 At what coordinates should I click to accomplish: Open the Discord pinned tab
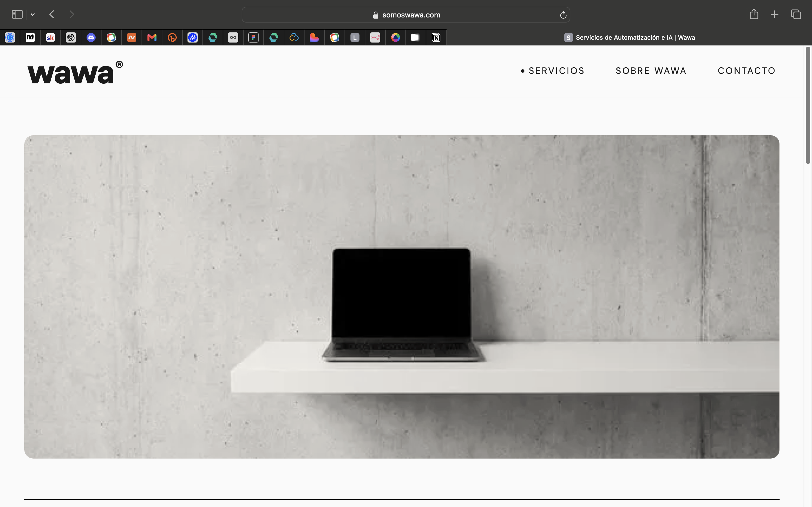(91, 37)
